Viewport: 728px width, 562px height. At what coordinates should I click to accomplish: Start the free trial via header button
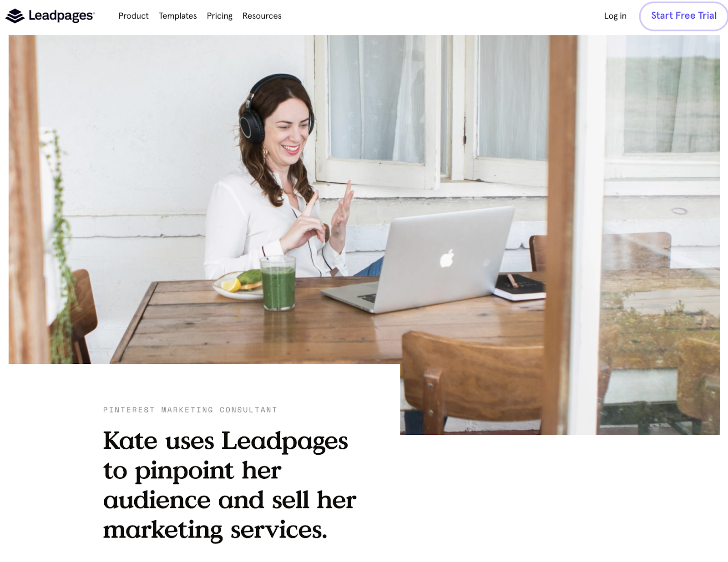tap(683, 16)
